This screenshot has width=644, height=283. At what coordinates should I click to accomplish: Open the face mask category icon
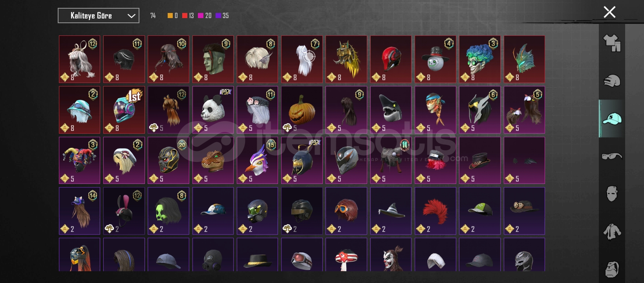coord(612,194)
